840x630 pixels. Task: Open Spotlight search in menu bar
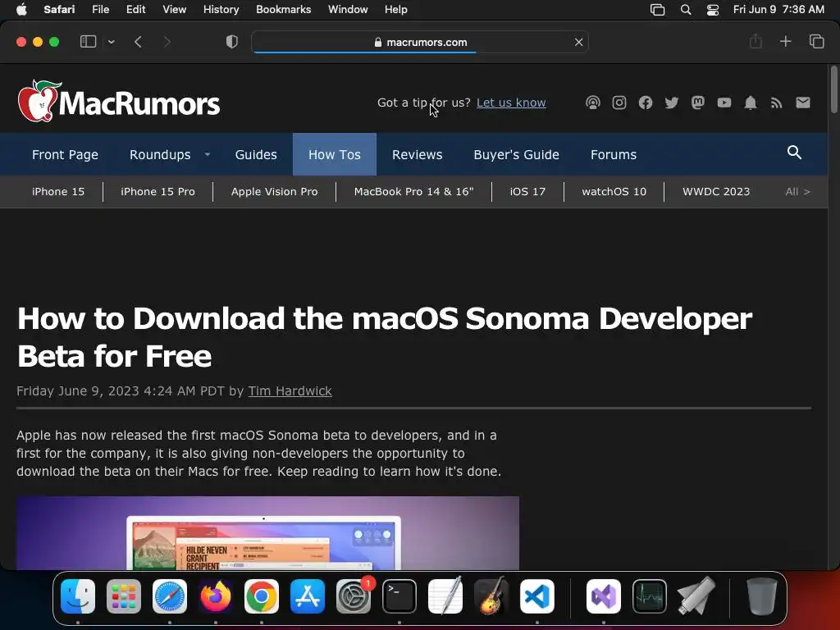coord(685,10)
